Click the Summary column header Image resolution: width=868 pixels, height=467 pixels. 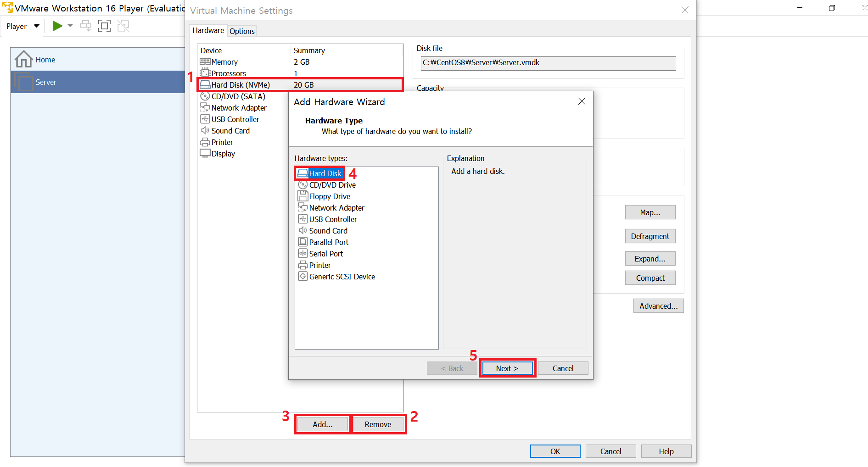[x=347, y=50]
